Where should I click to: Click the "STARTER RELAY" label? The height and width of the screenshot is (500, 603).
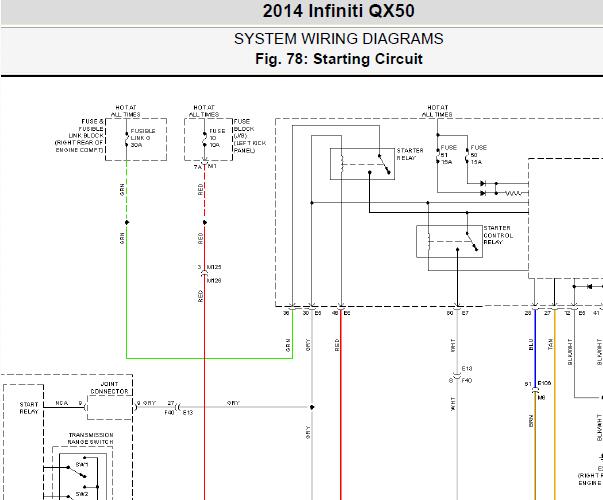coord(410,154)
